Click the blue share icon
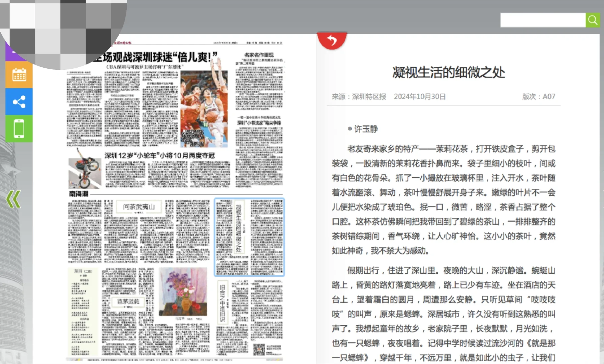The height and width of the screenshot is (364, 604). tap(19, 101)
